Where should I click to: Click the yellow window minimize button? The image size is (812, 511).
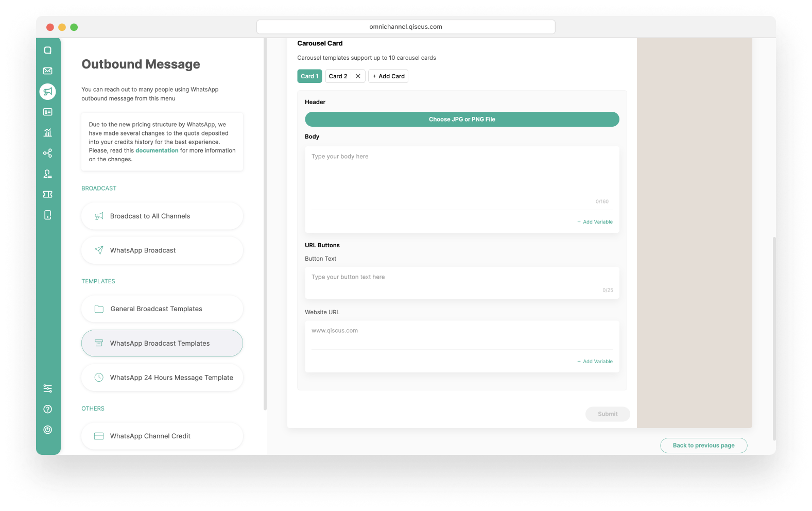[62, 27]
